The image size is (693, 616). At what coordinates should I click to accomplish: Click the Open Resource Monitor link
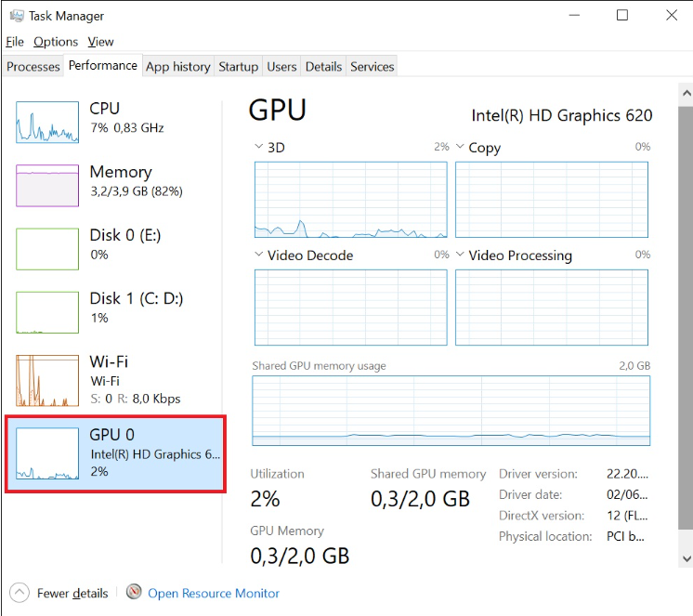[x=214, y=593]
